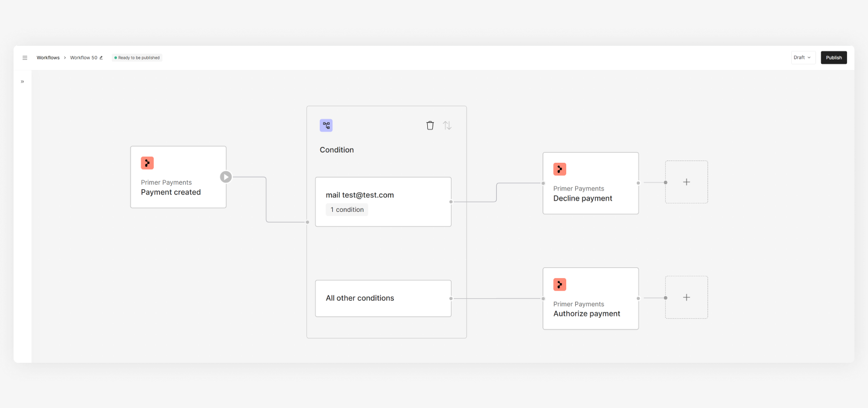Click the Primer icon in Authorize payment node

click(560, 284)
